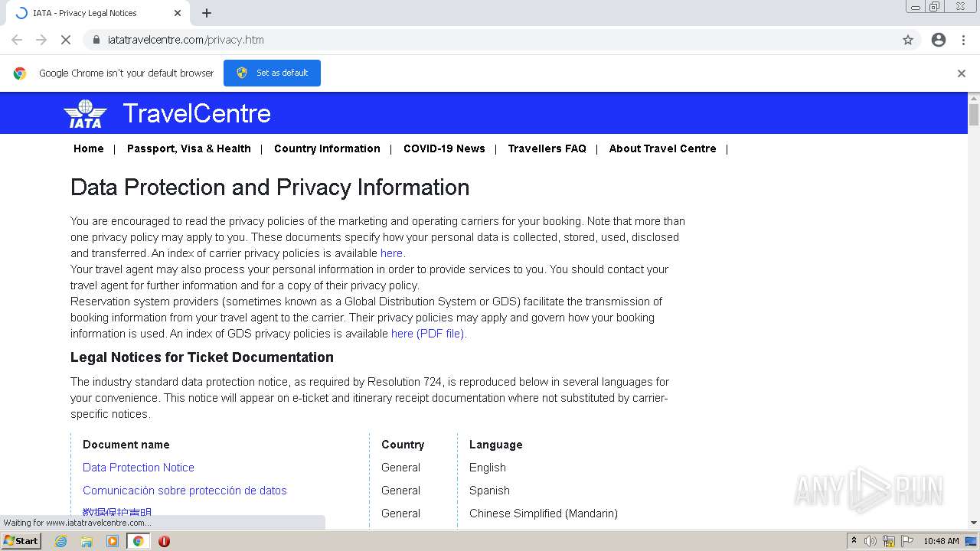Click the taskbar clock 10:48 AM
Viewport: 980px width, 551px height.
click(941, 541)
